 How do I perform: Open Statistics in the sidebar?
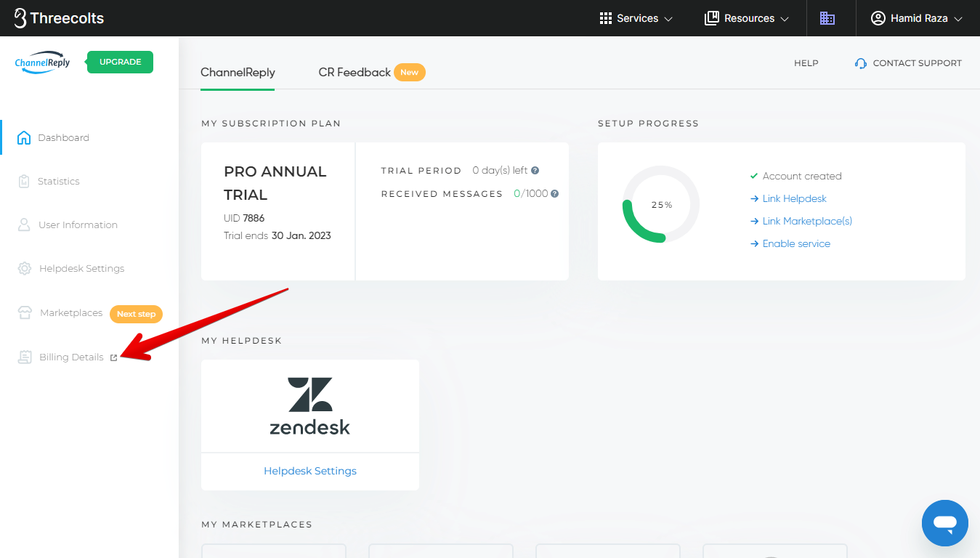(59, 182)
